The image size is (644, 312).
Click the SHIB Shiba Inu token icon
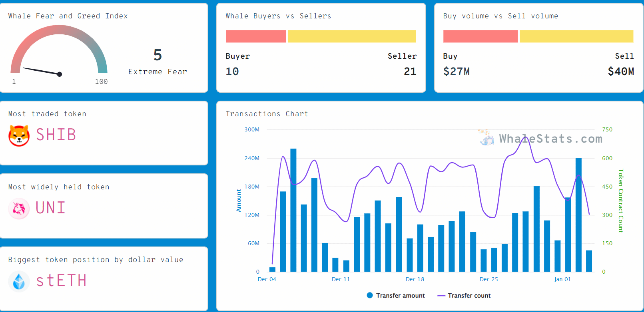[19, 135]
